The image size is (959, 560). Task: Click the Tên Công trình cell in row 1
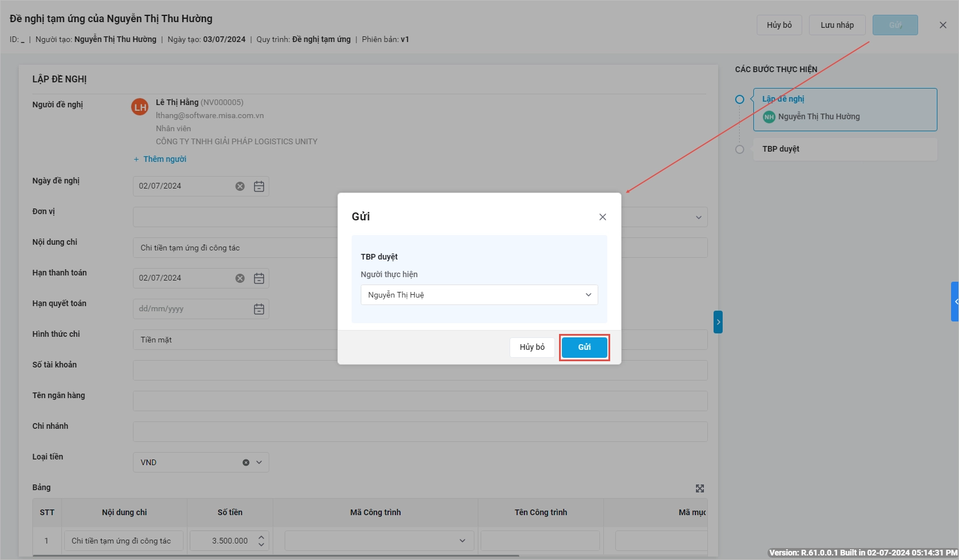point(540,541)
